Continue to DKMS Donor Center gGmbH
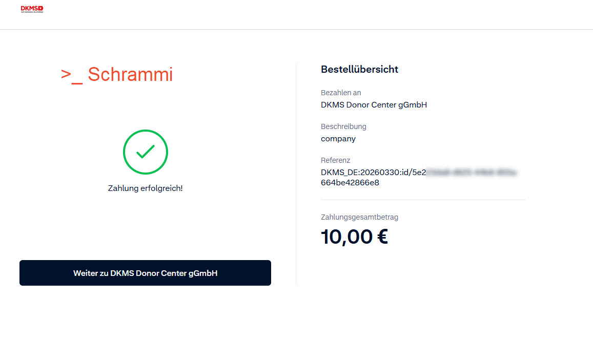This screenshot has width=593, height=364. tap(145, 273)
